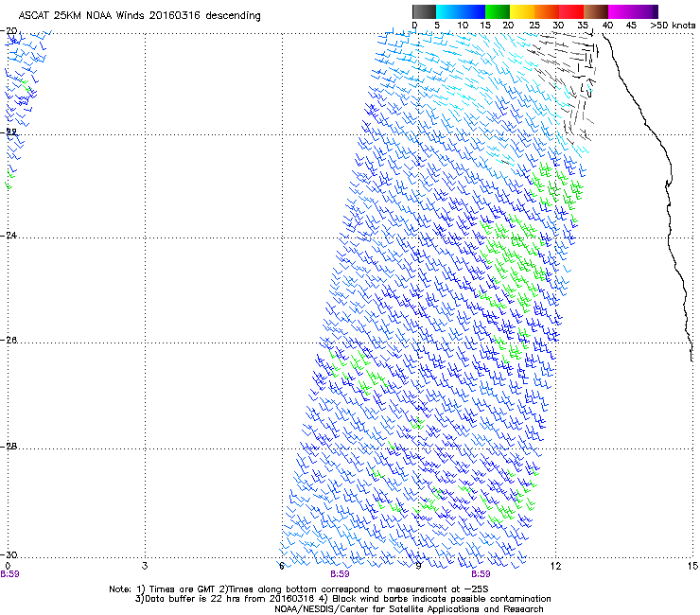This screenshot has width=700, height=615.
Task: Click the '>50 knots' scale label
Action: (x=673, y=25)
